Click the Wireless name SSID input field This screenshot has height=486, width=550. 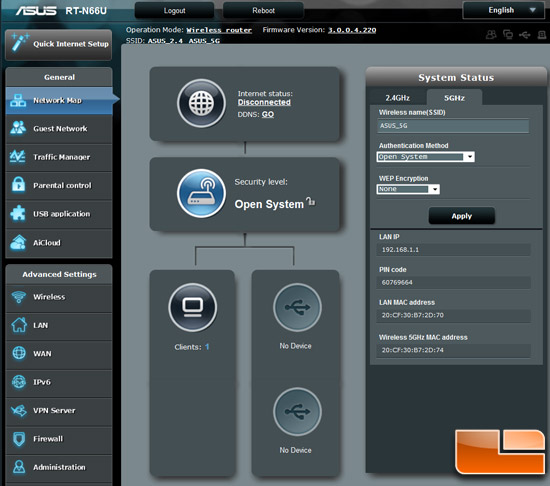(x=453, y=126)
